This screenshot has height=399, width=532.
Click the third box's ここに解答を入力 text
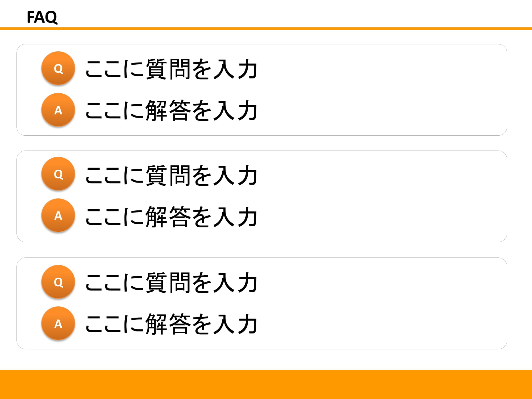[171, 324]
